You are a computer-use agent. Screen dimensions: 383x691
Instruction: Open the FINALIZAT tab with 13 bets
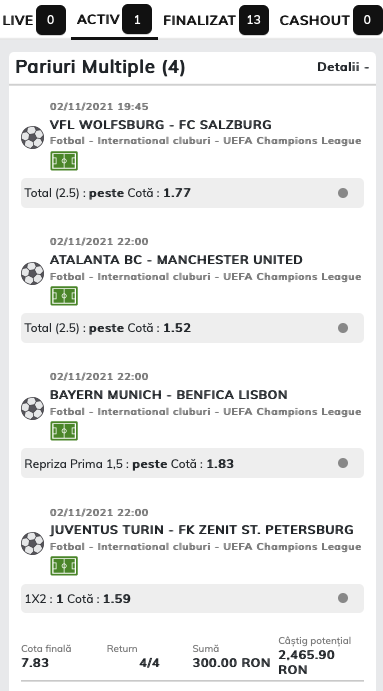pos(216,20)
